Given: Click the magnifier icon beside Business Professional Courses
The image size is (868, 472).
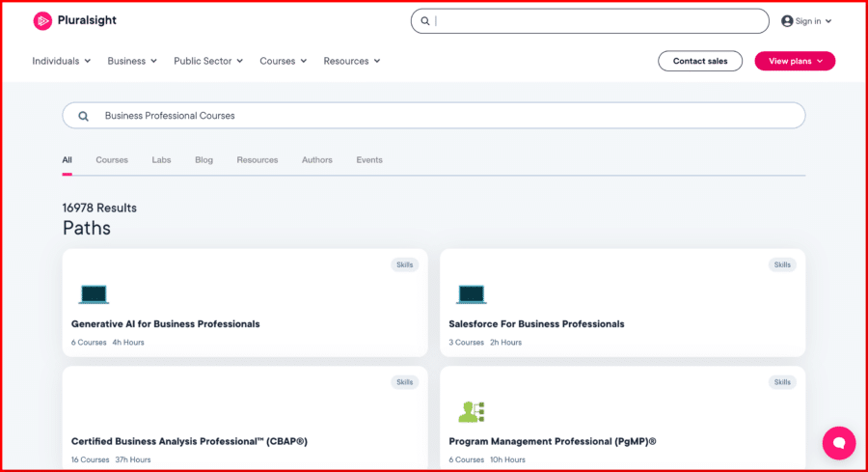Looking at the screenshot, I should click(83, 116).
